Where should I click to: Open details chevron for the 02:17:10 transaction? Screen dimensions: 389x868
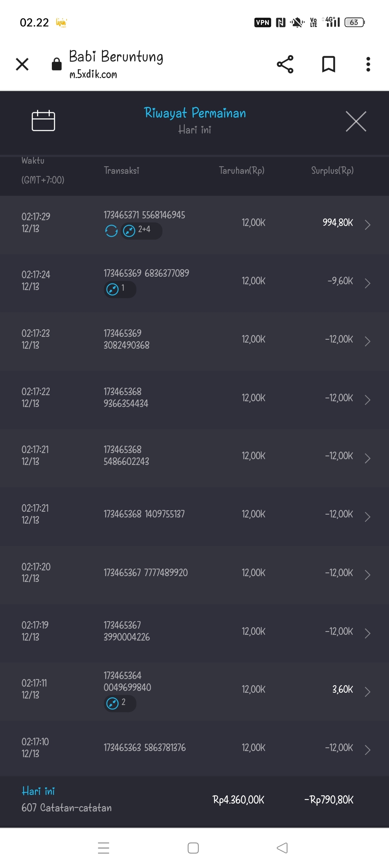[x=367, y=750]
